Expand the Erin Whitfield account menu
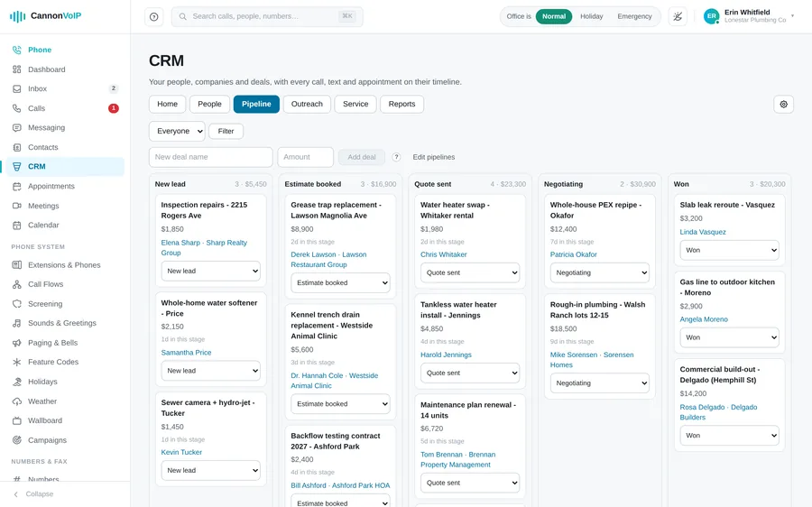Screen dimensions: 812x507 [749, 16]
